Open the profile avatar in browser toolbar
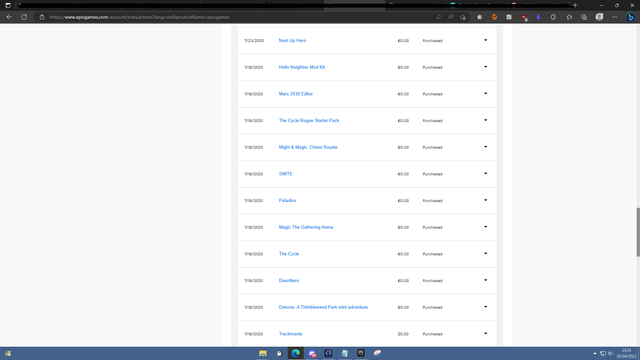640x360 pixels. [599, 17]
